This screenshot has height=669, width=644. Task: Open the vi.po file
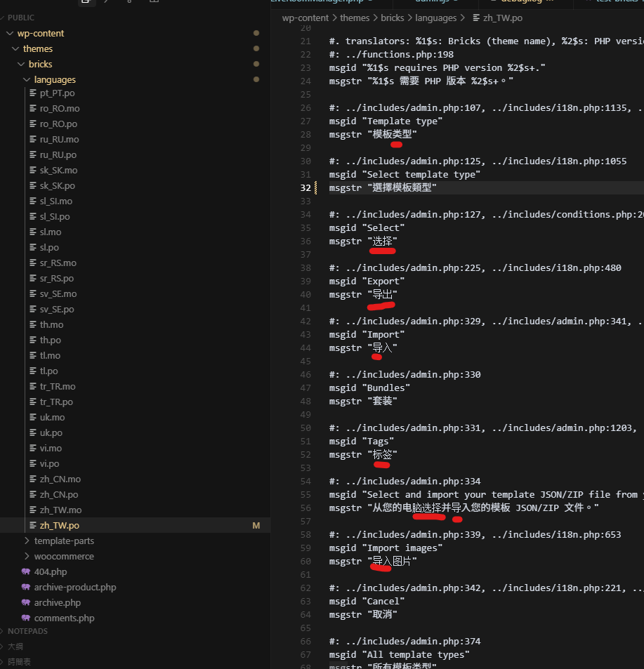[x=49, y=464]
